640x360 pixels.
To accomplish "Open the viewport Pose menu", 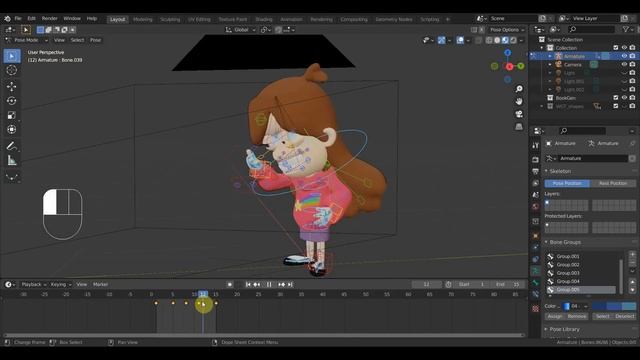I will (96, 40).
